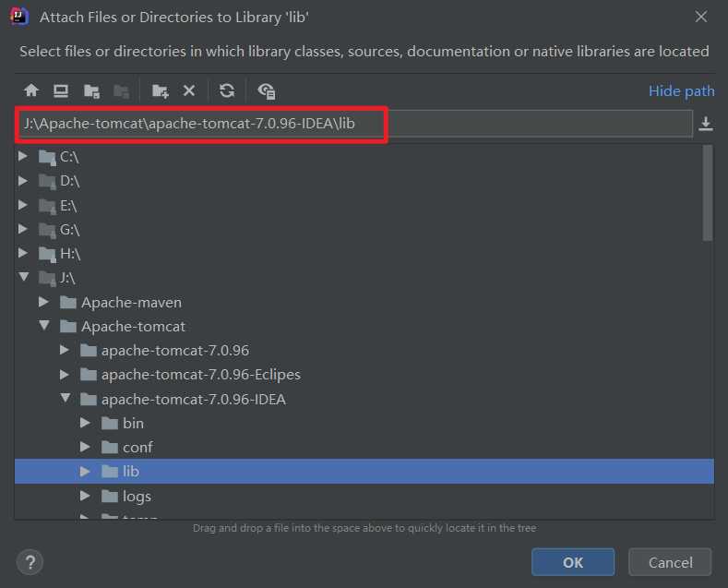Click the Hide path link
The width and height of the screenshot is (728, 588).
(x=681, y=91)
